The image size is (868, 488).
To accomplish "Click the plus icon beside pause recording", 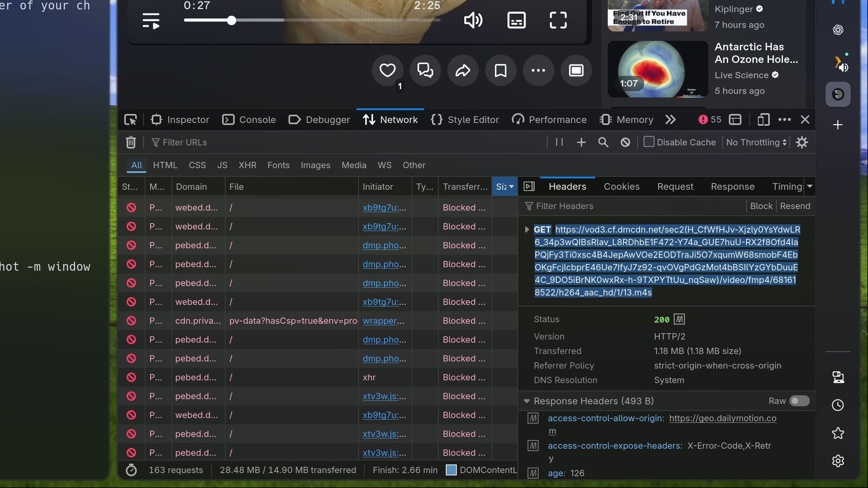I will pyautogui.click(x=581, y=142).
